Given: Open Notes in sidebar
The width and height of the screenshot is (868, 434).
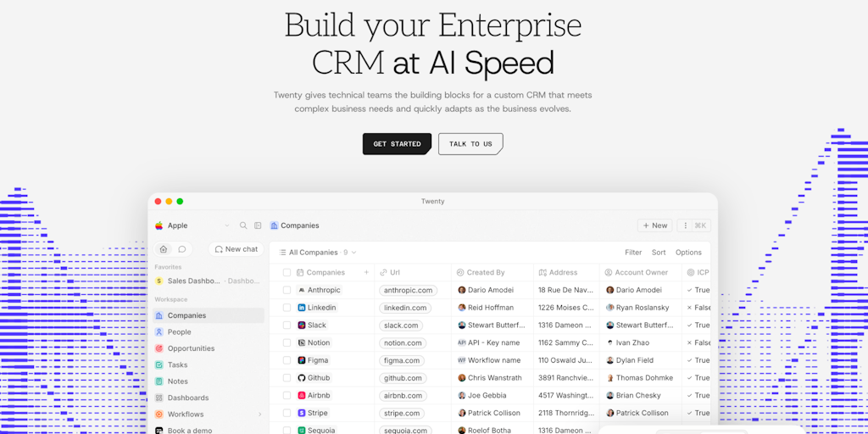Looking at the screenshot, I should click(209, 381).
